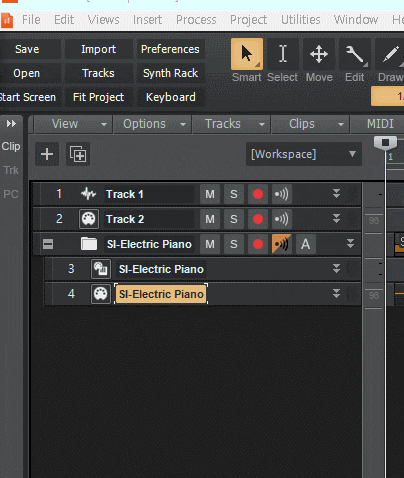404x478 pixels.
Task: Solo Track 1
Action: (x=234, y=194)
